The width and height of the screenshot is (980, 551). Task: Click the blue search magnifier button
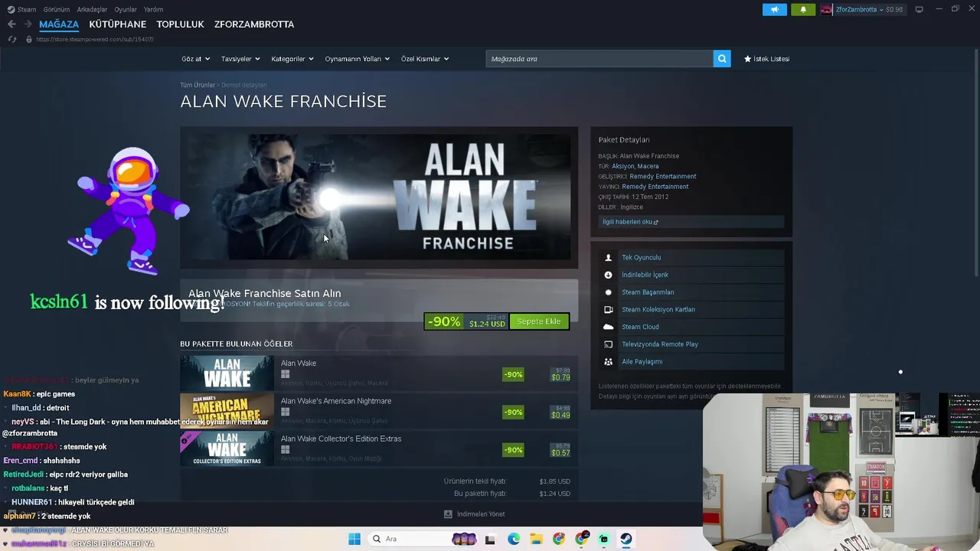[x=721, y=59]
